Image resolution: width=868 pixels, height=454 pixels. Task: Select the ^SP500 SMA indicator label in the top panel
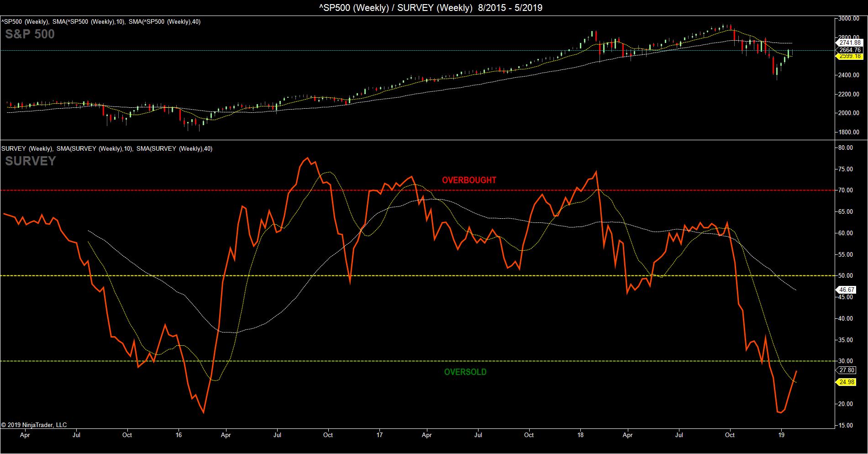click(x=101, y=21)
